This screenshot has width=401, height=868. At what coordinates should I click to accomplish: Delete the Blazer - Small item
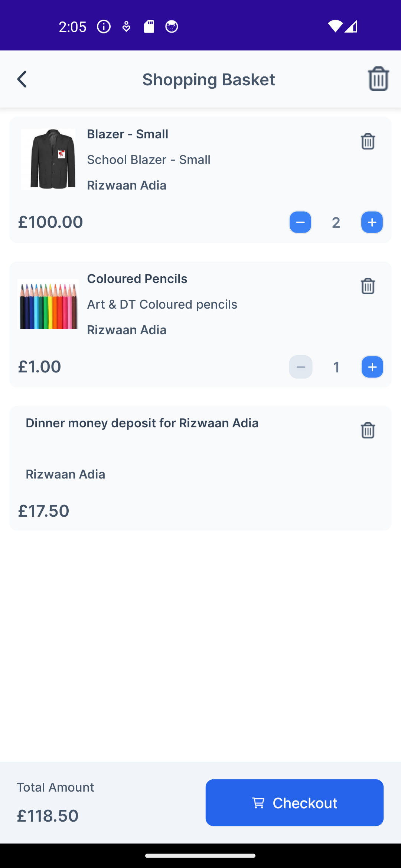click(368, 141)
